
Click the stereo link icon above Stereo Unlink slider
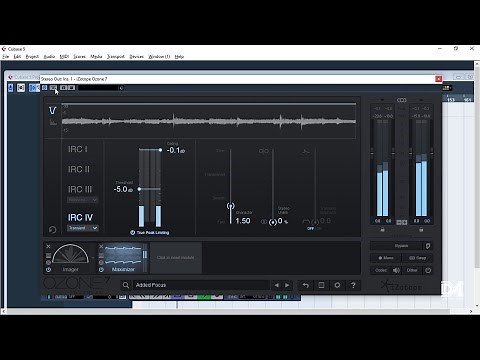click(x=264, y=151)
